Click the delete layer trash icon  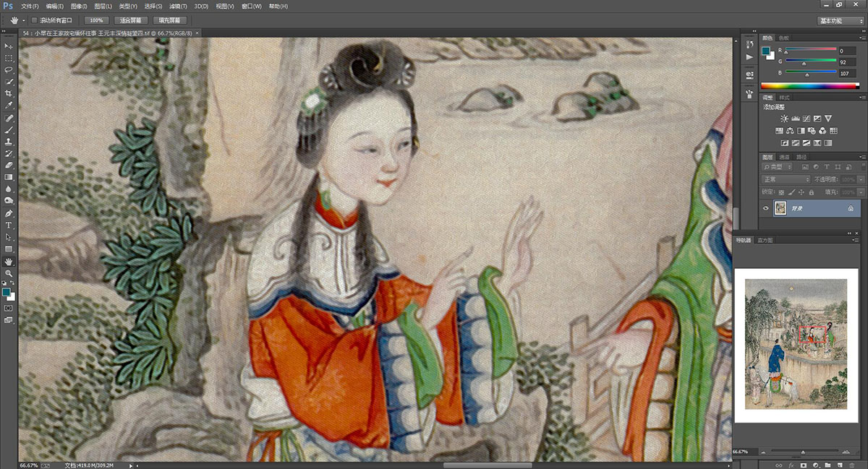click(851, 465)
